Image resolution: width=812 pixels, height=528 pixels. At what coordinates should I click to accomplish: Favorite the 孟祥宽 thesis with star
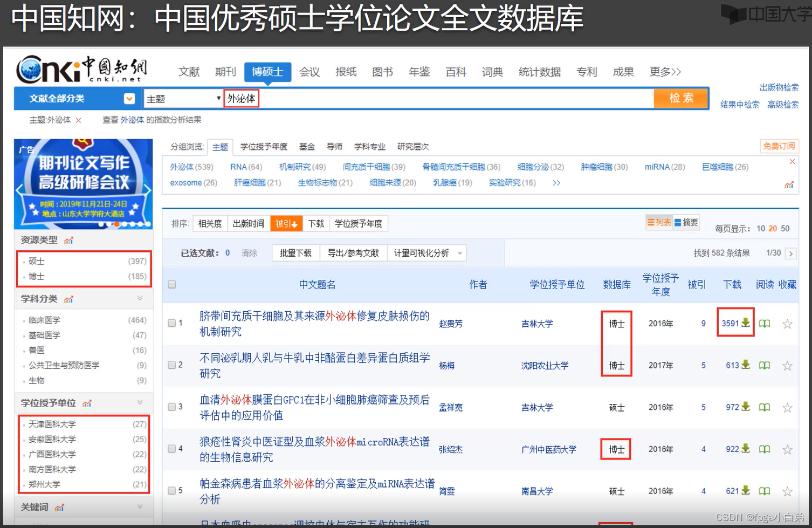pos(787,407)
